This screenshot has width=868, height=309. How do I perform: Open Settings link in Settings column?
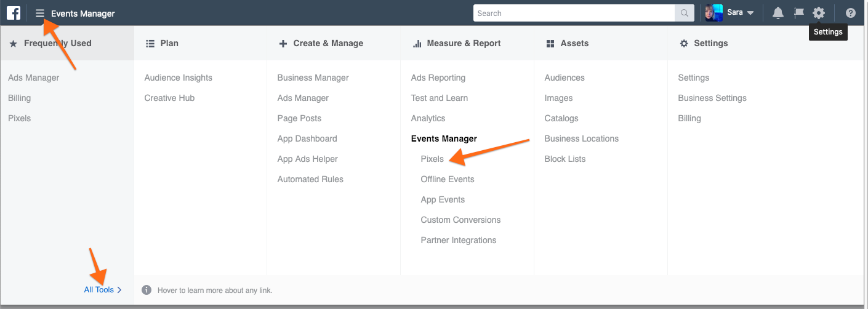[x=694, y=78]
